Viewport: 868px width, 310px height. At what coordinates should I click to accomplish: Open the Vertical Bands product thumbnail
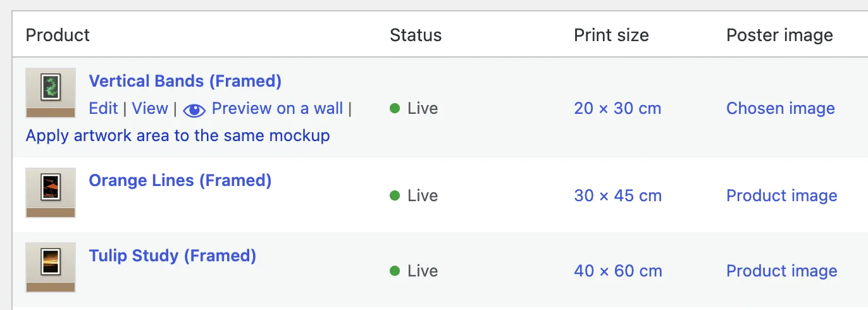[x=51, y=92]
